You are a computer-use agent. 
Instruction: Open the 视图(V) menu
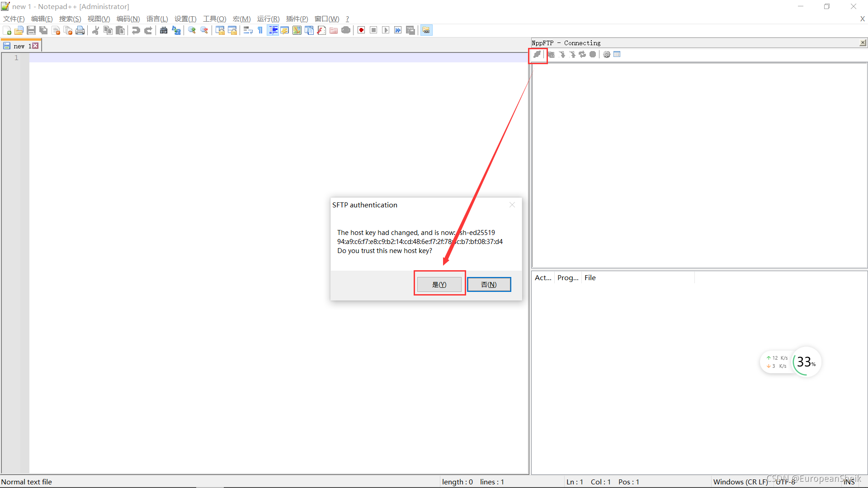[x=99, y=19]
